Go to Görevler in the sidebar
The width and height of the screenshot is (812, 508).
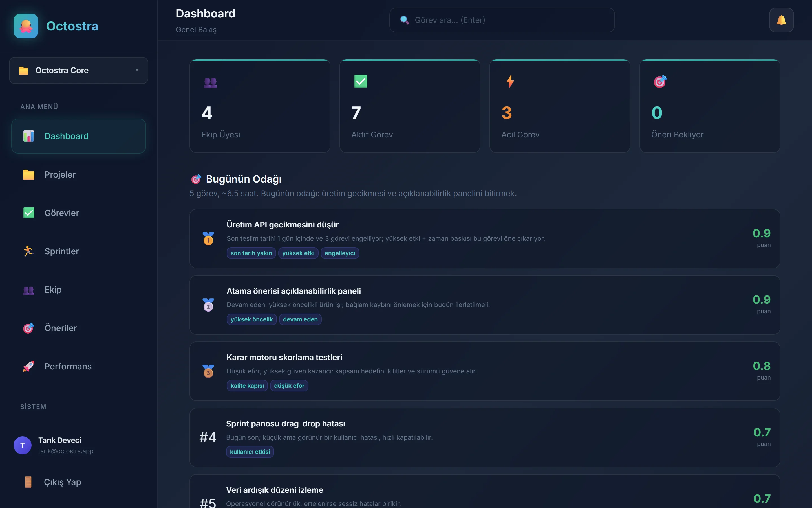coord(78,213)
